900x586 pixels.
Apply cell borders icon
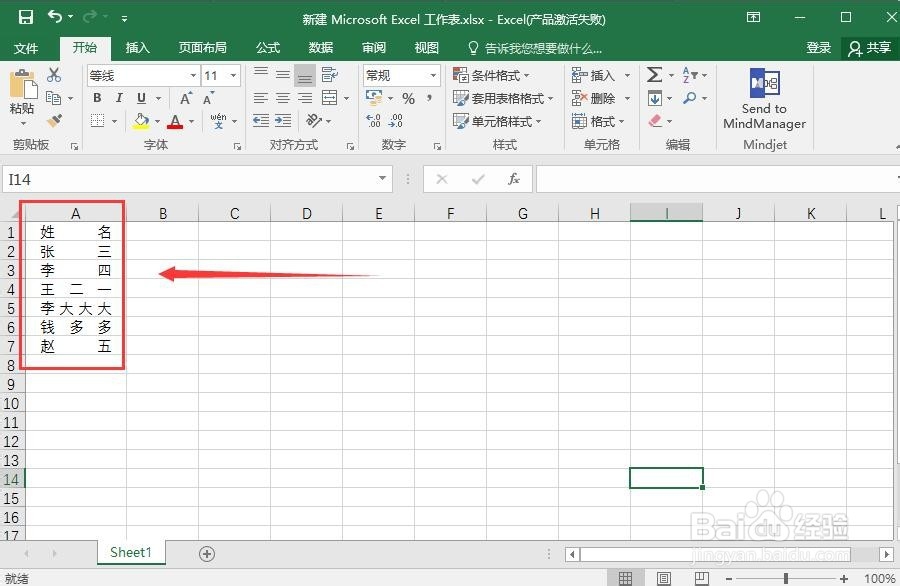point(98,121)
